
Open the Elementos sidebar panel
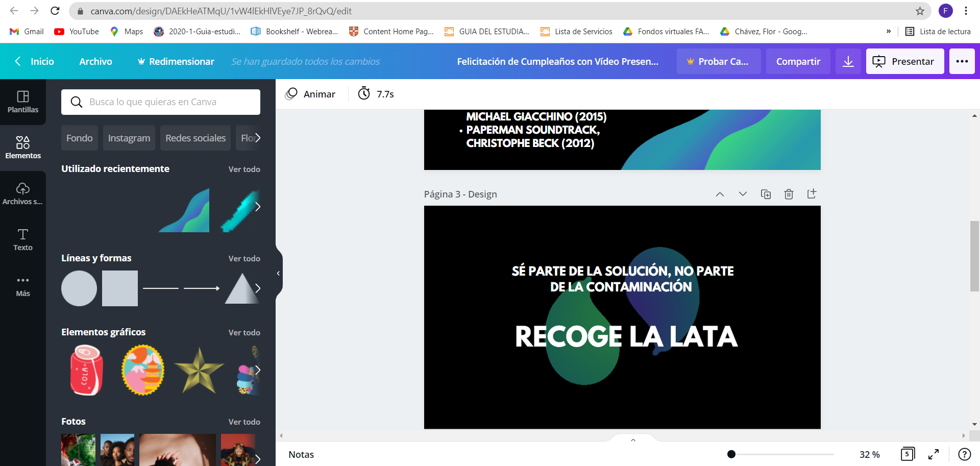[23, 148]
